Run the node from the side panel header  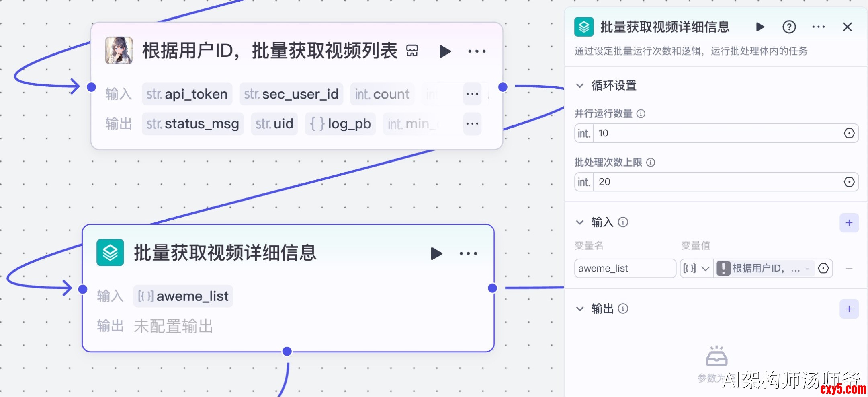click(x=760, y=27)
